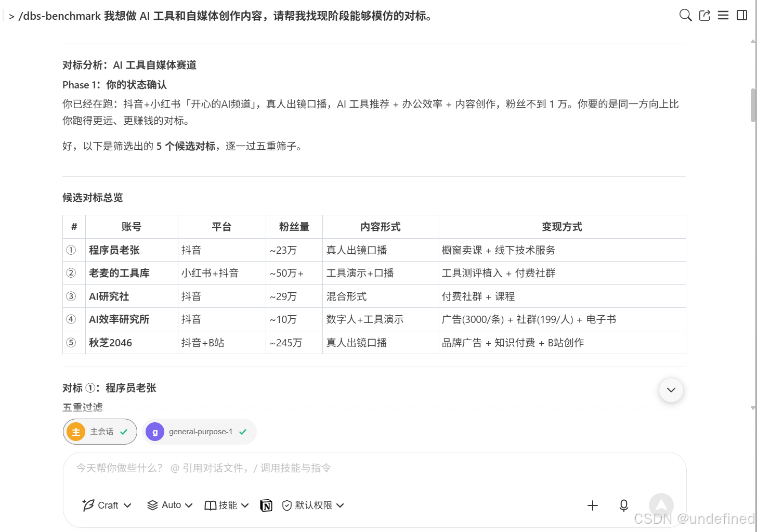757x532 pixels.
Task: Click the 平台 column header
Action: click(221, 227)
